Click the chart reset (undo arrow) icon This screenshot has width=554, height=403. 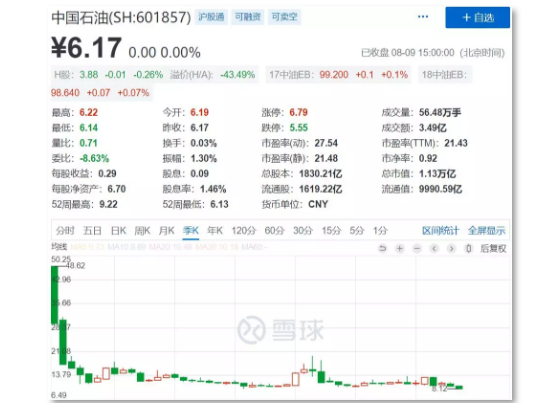(x=382, y=249)
